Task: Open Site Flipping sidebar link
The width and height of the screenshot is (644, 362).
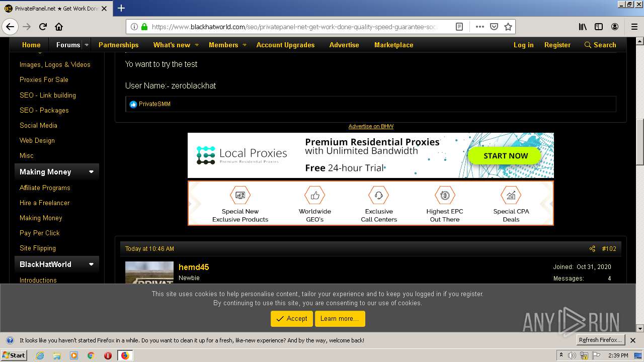Action: [x=38, y=248]
